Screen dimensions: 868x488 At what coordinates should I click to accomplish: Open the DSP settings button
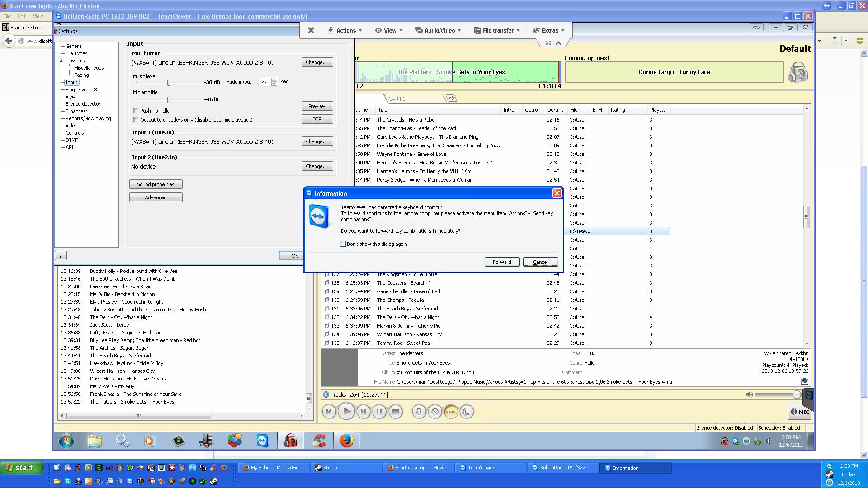click(317, 119)
